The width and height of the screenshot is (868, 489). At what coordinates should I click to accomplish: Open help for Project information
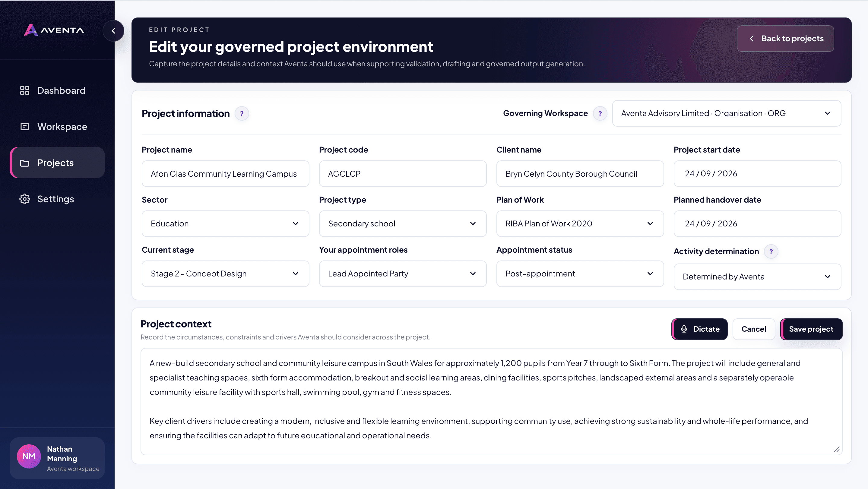242,114
